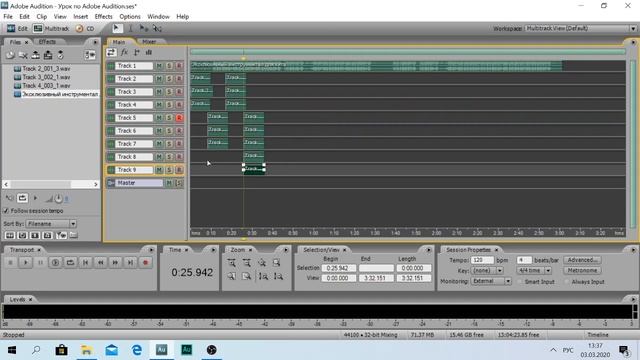Click the Advanced... button
The height and width of the screenshot is (360, 640).
click(x=582, y=260)
